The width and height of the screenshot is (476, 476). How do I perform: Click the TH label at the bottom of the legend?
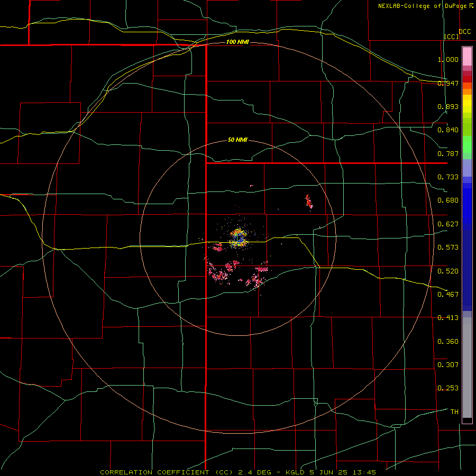[454, 412]
